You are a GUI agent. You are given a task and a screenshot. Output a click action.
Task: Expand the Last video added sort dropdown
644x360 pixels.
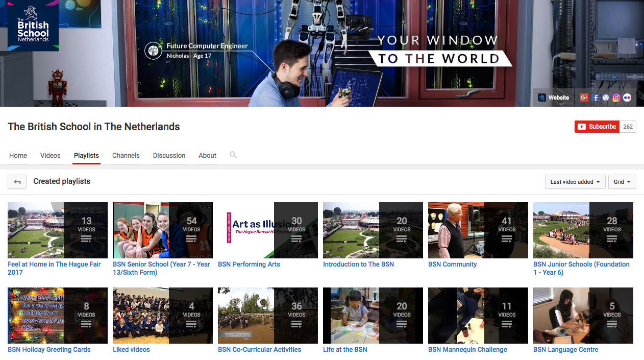pyautogui.click(x=575, y=182)
